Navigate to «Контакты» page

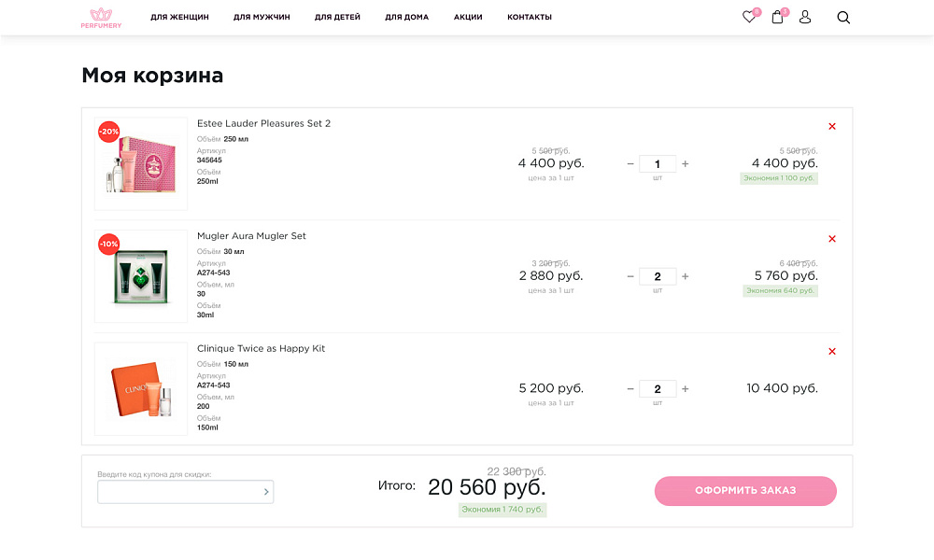tap(530, 17)
